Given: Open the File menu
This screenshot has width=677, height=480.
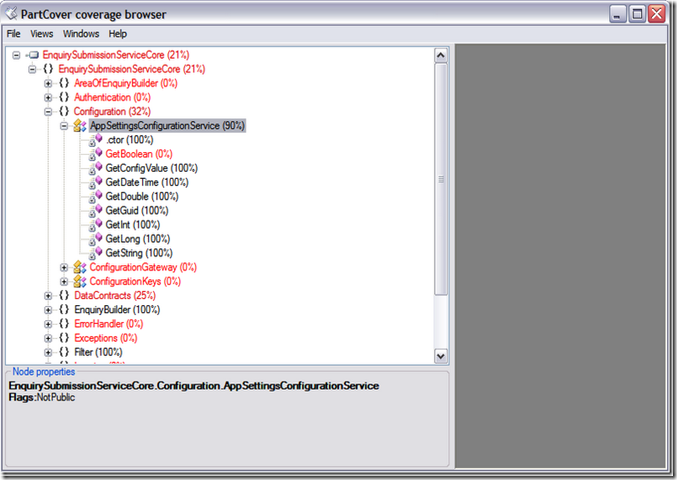Looking at the screenshot, I should 13,34.
